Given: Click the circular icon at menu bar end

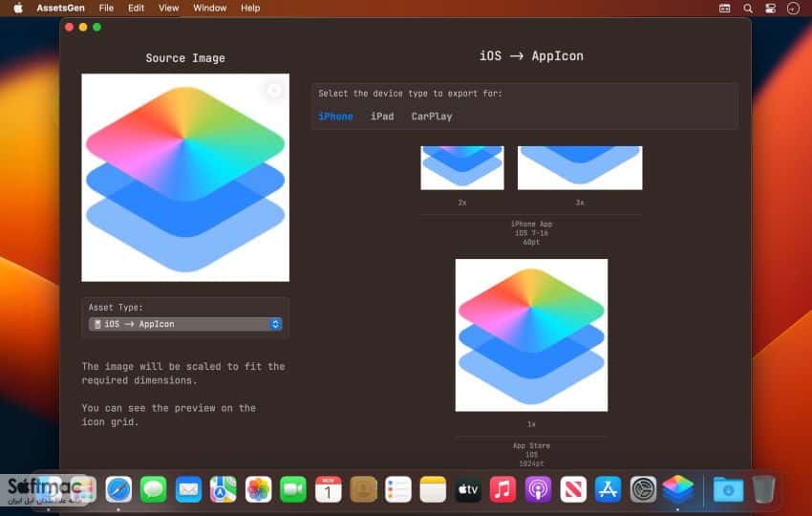Looking at the screenshot, I should coord(793,9).
